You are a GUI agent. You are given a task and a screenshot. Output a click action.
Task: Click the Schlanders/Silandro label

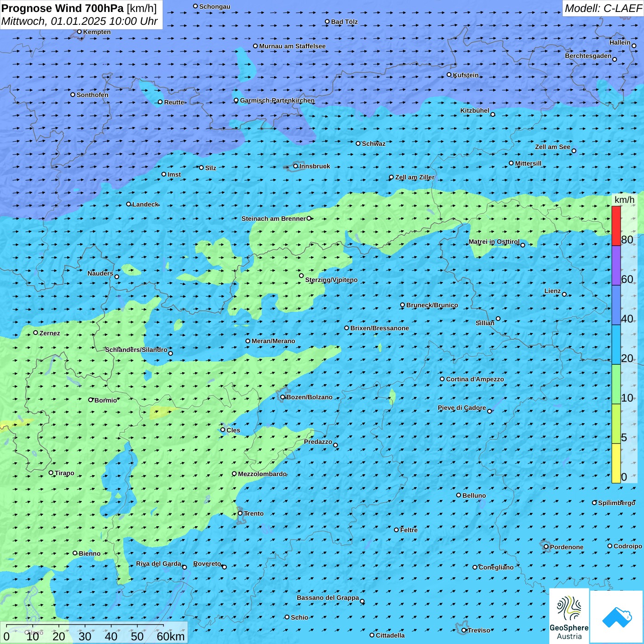click(136, 350)
